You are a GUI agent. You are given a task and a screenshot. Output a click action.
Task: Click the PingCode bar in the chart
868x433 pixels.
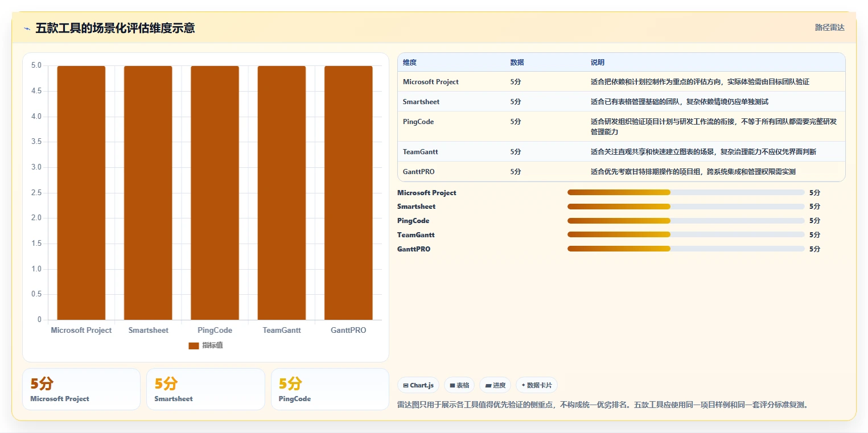(215, 192)
